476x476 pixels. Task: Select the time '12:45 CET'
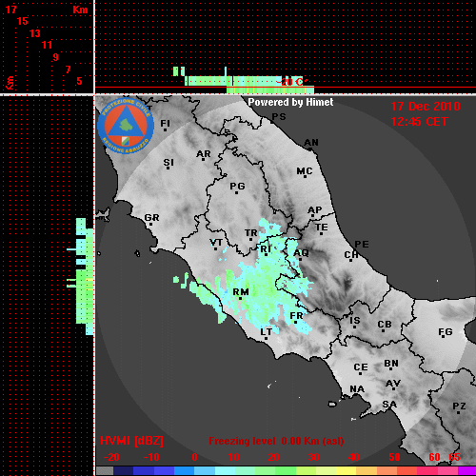point(419,122)
